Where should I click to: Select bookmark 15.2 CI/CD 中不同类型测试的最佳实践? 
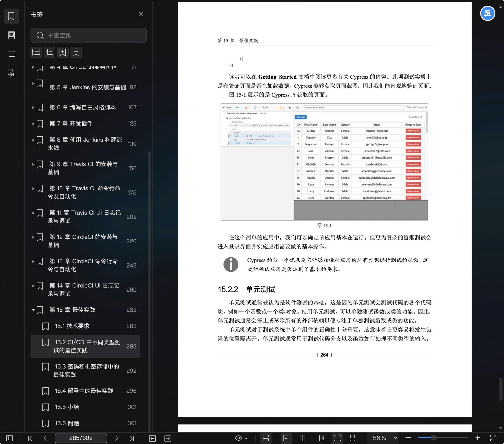coord(85,346)
